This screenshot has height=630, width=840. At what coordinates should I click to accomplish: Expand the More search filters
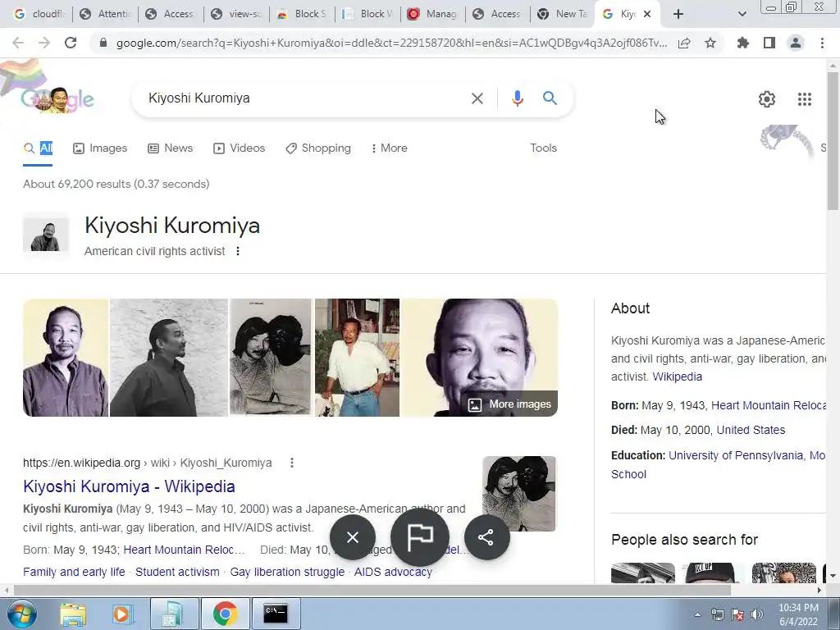(390, 148)
